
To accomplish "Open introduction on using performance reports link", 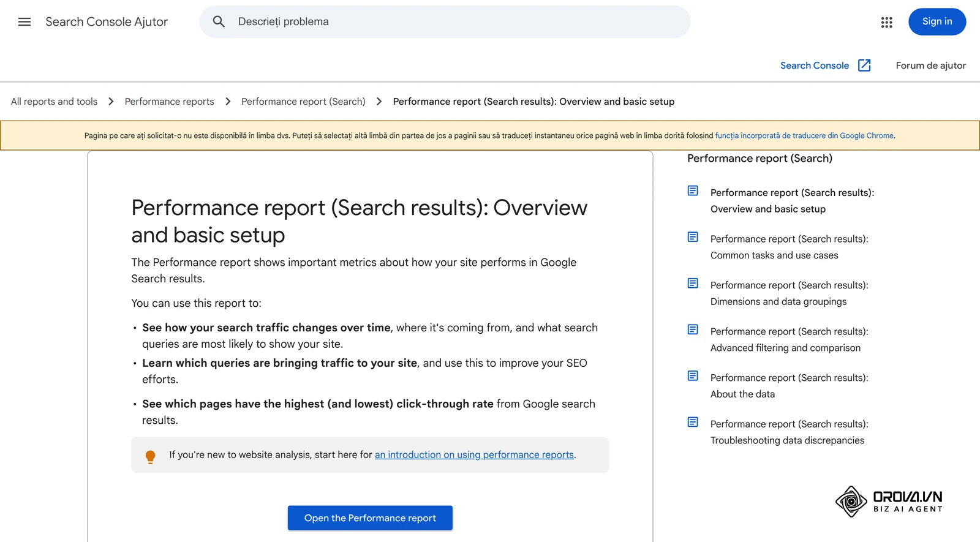I will [474, 455].
